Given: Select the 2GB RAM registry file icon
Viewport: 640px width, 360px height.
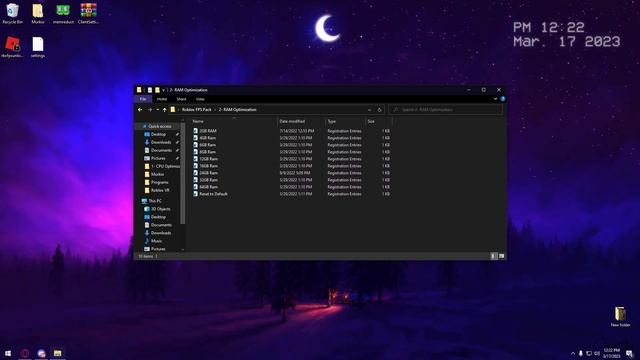Looking at the screenshot, I should tap(196, 131).
